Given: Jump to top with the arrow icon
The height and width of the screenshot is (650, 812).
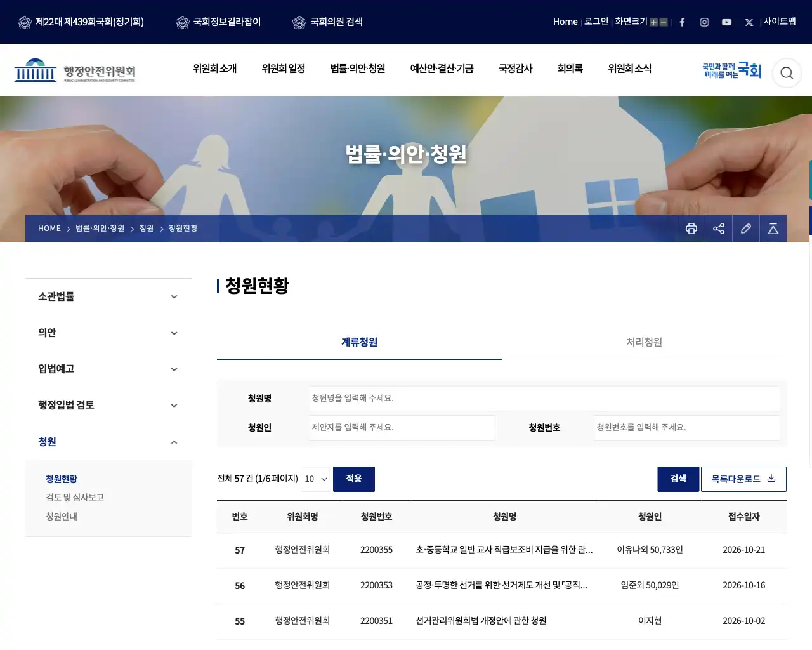Looking at the screenshot, I should (x=773, y=229).
